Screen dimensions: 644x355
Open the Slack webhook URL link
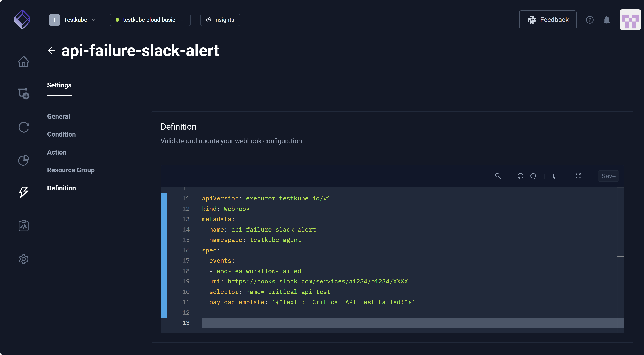coord(317,281)
